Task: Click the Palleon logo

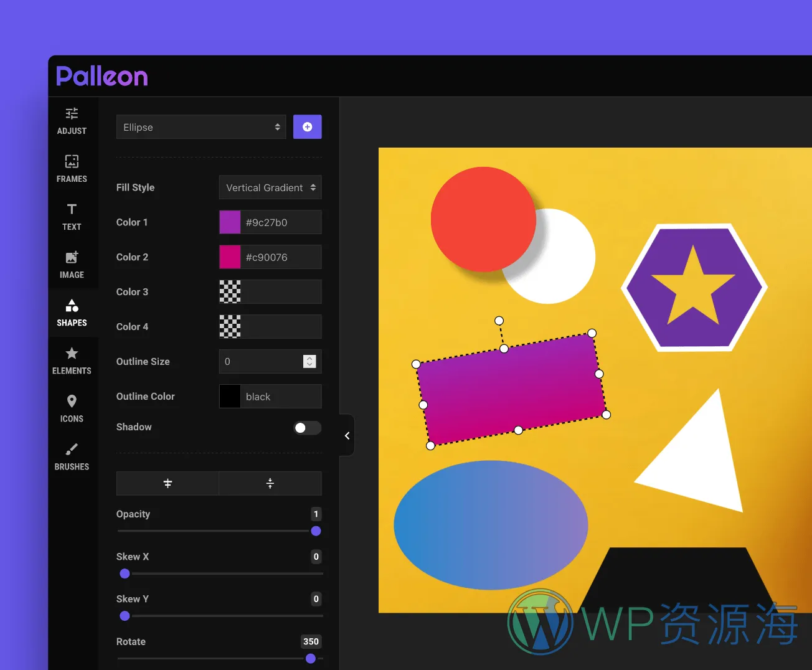Action: [101, 75]
